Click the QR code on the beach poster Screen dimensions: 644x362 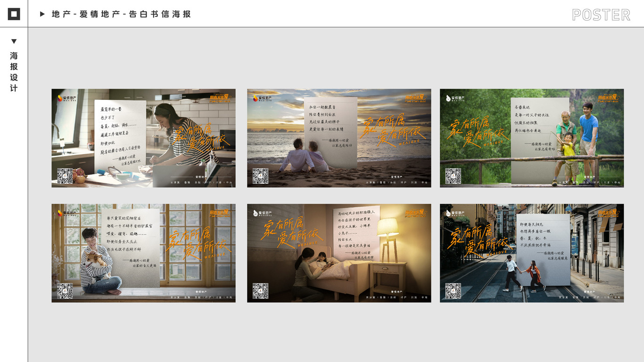260,176
